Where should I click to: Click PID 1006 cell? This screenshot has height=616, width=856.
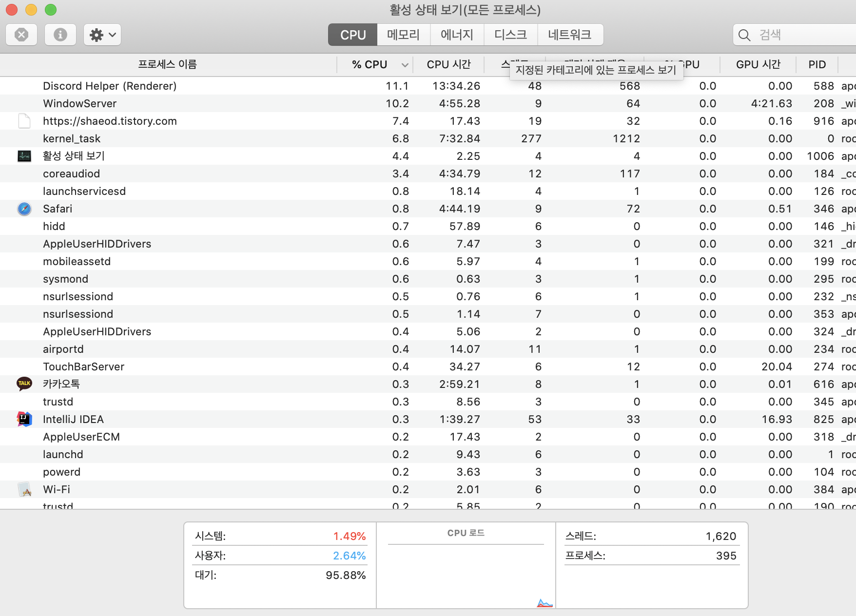(x=820, y=156)
